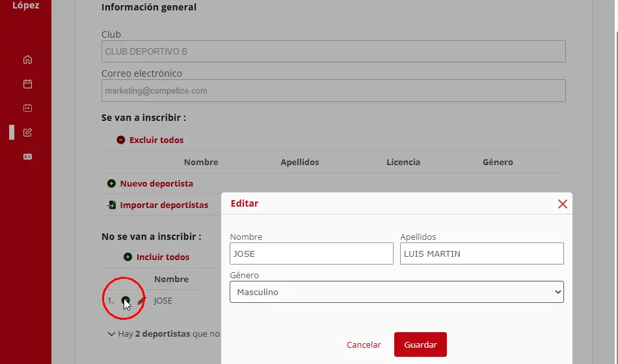Click Nuevo deportista link
This screenshot has height=364, width=618.
(157, 183)
